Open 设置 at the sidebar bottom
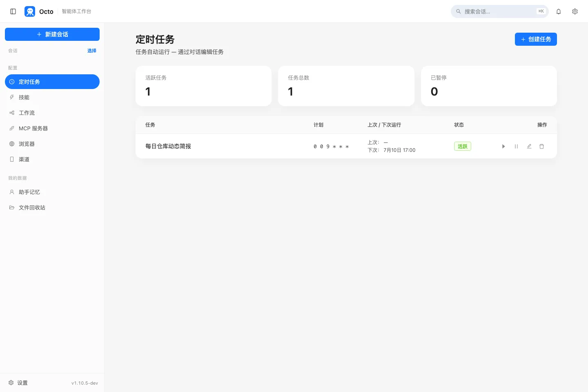 (x=18, y=383)
